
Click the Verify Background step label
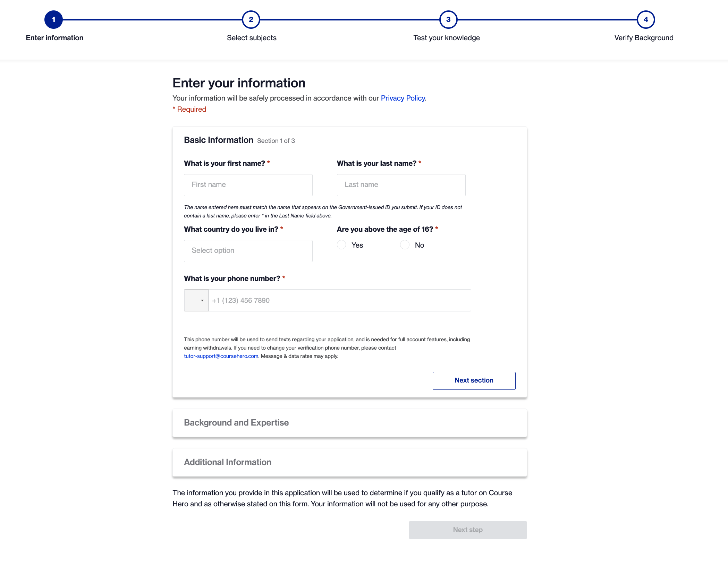(644, 38)
